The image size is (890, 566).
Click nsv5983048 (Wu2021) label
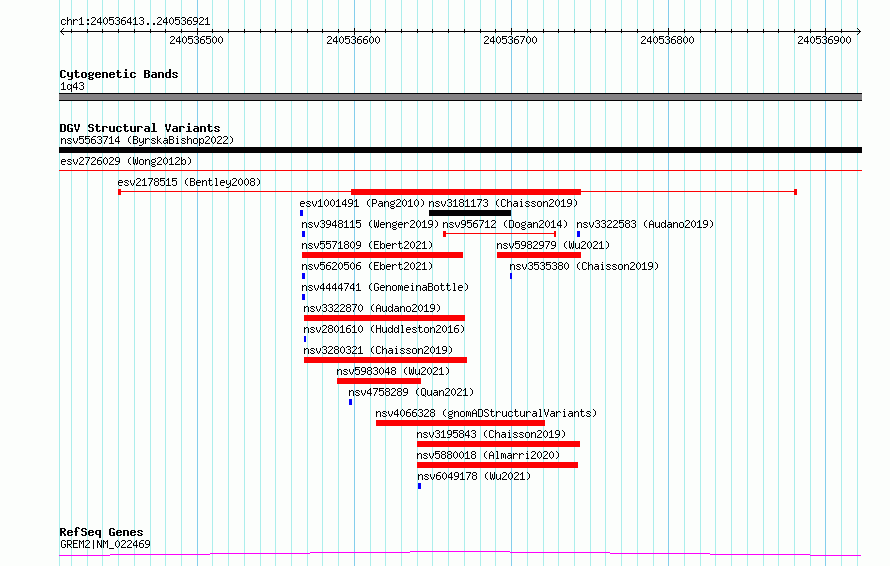click(x=393, y=371)
